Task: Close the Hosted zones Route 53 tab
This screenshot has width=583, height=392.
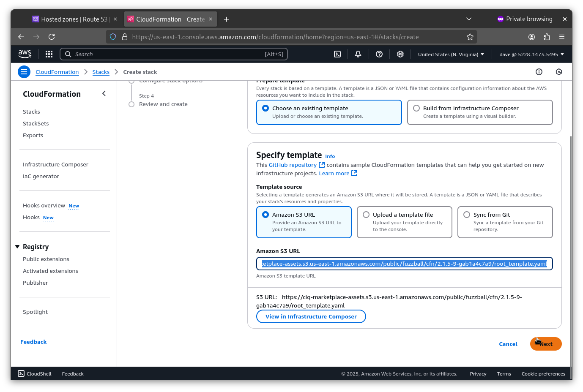Action: (115, 19)
